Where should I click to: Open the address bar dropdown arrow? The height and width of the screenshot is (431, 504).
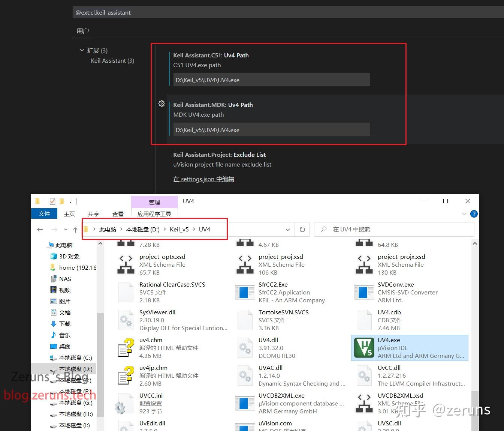click(x=287, y=229)
